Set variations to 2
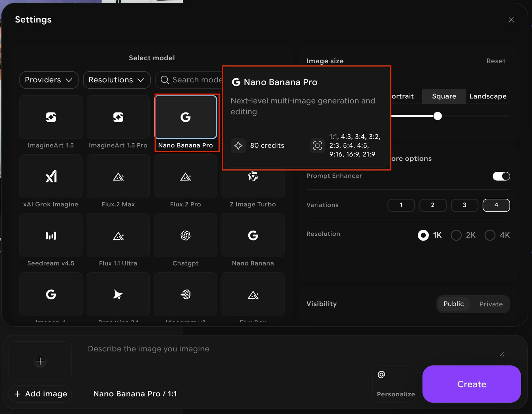Image resolution: width=532 pixels, height=414 pixels. coord(433,205)
